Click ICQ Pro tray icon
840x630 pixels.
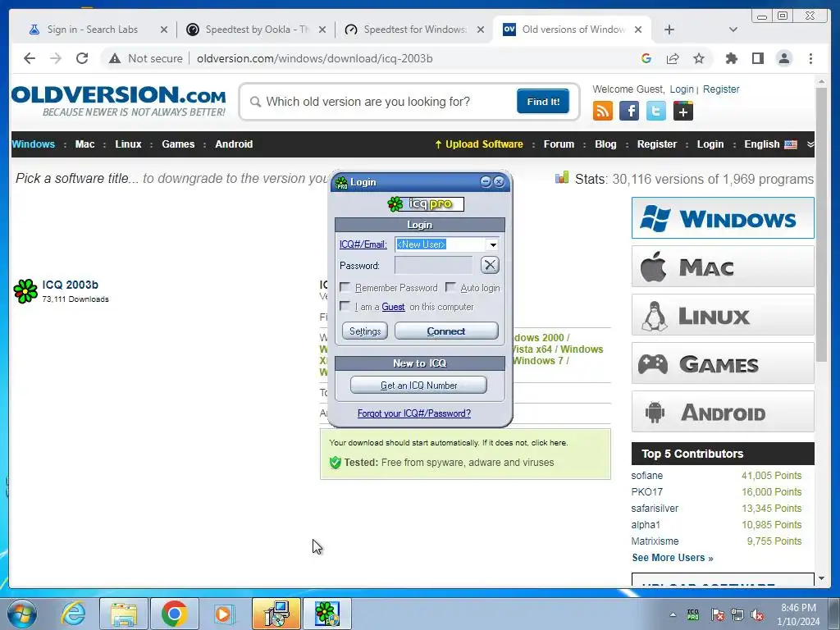coord(692,614)
